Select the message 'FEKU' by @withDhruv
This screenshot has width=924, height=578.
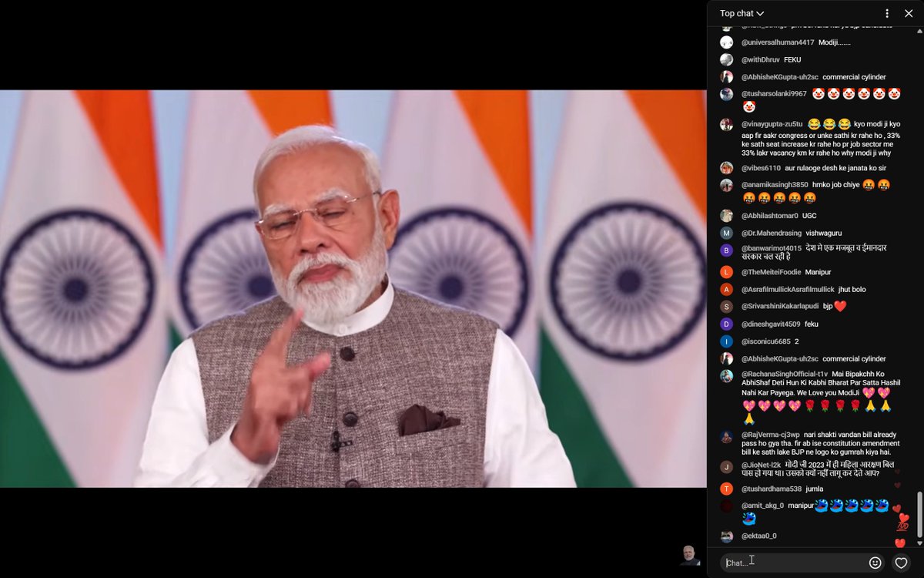pos(792,59)
